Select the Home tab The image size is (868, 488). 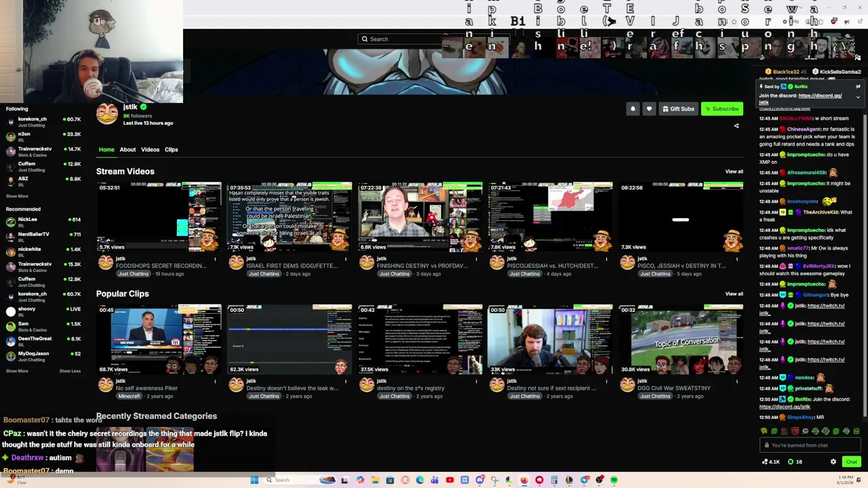(106, 150)
